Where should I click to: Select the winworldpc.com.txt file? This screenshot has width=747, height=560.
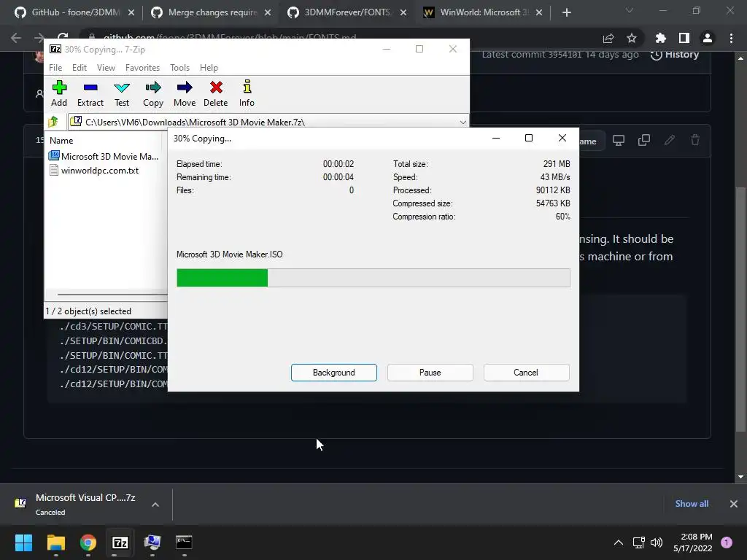tap(94, 171)
